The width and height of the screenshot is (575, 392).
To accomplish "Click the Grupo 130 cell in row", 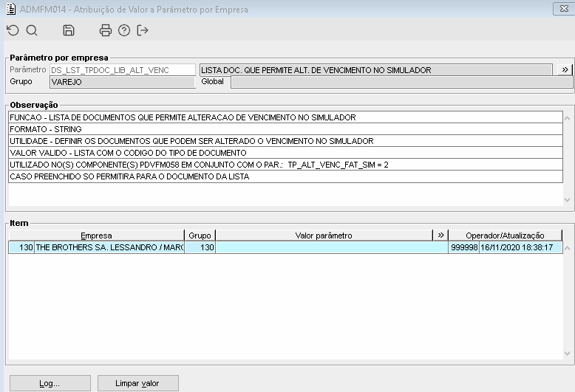I will 200,247.
